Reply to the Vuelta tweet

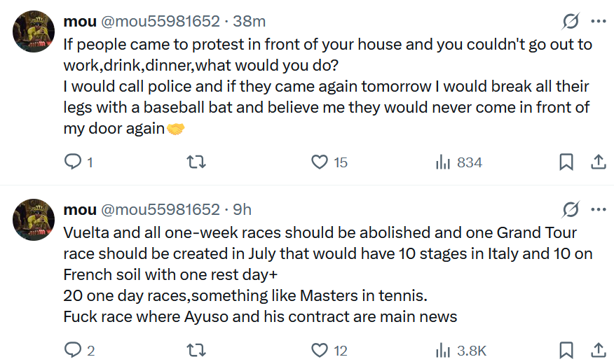point(73,350)
